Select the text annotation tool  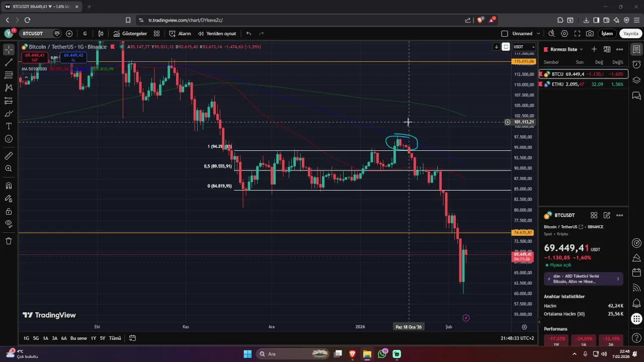click(9, 126)
